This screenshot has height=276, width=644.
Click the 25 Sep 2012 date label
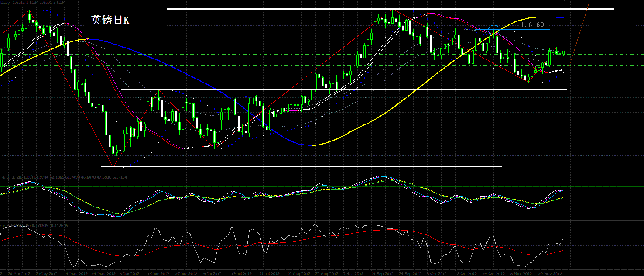point(411,274)
